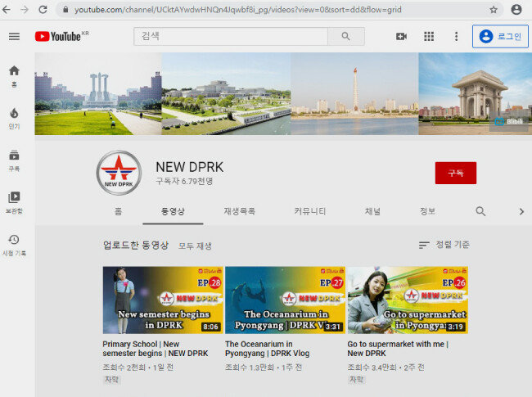This screenshot has height=397, width=532.
Task: Click the channel search magnifier icon
Action: [480, 211]
